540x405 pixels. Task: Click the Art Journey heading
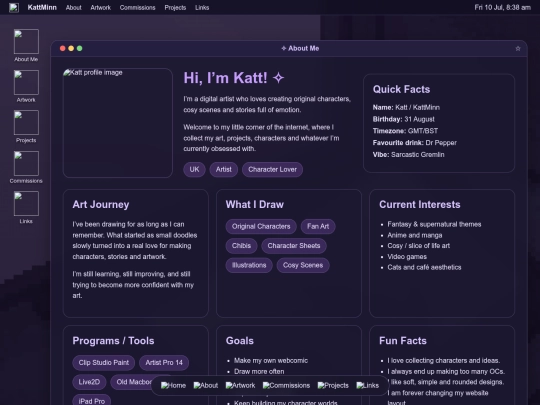click(101, 205)
